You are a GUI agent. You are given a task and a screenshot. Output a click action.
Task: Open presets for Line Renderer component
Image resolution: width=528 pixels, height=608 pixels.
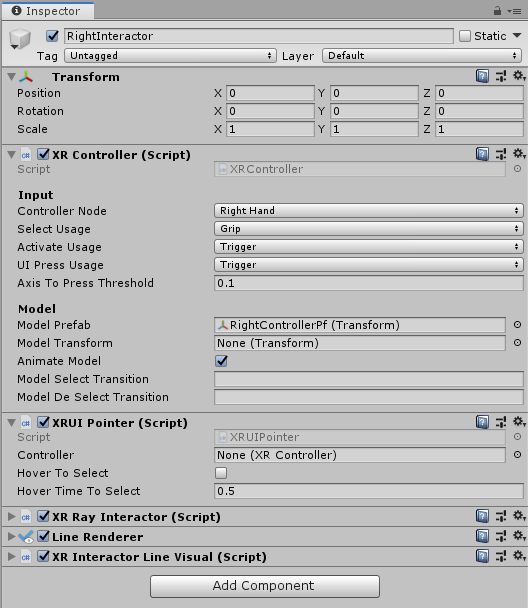coord(501,536)
